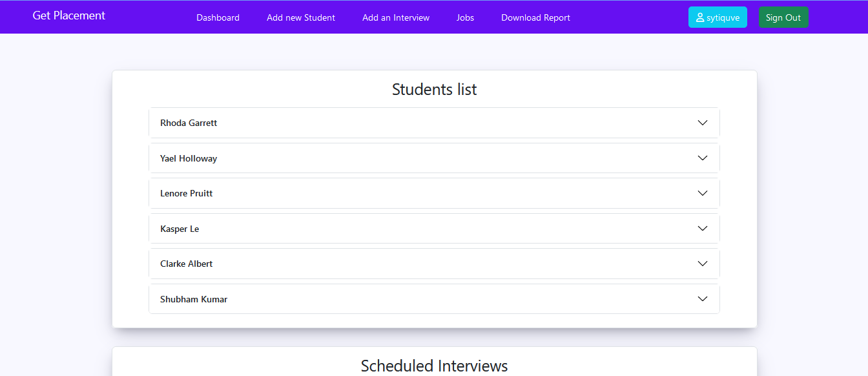Select Download Report in navbar
This screenshot has width=868, height=376.
tap(535, 17)
